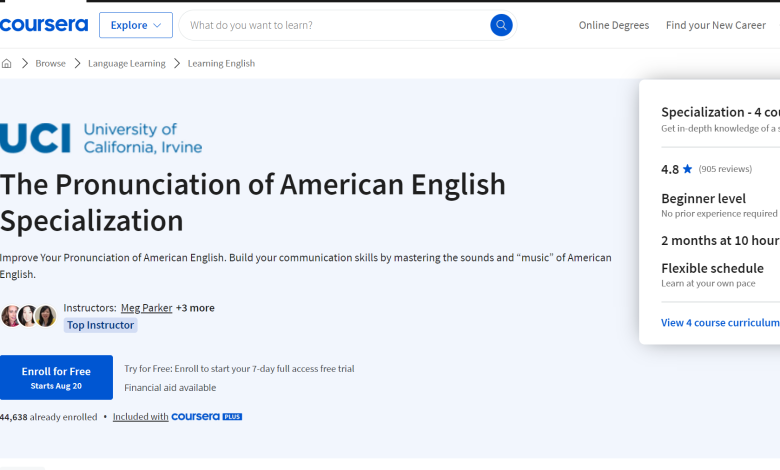Go to Learning English breadcrumb
This screenshot has height=470, width=780.
point(221,63)
